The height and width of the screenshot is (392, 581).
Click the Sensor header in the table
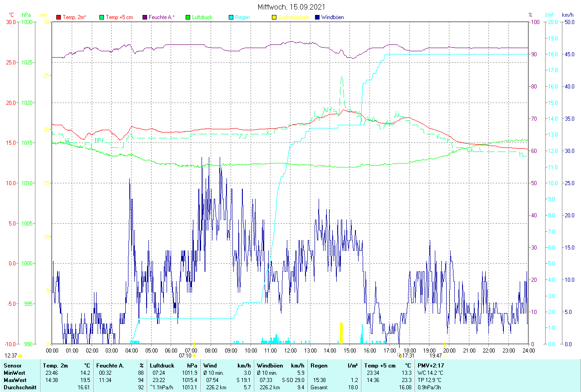[12, 365]
